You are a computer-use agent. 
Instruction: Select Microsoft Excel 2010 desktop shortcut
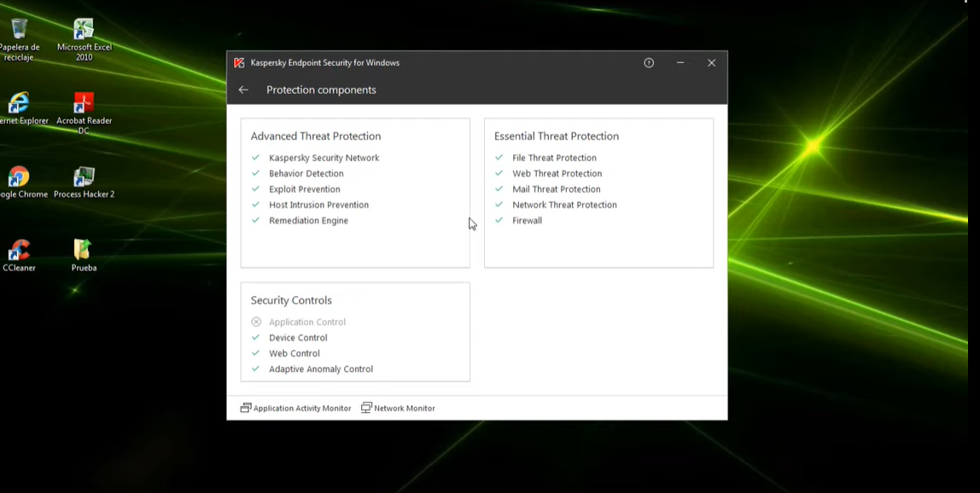pyautogui.click(x=84, y=40)
